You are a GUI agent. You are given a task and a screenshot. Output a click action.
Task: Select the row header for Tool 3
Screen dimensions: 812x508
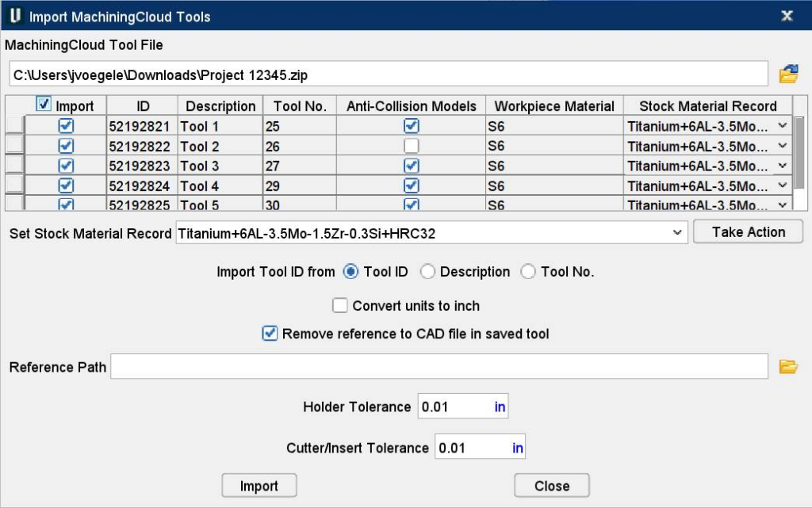[15, 165]
